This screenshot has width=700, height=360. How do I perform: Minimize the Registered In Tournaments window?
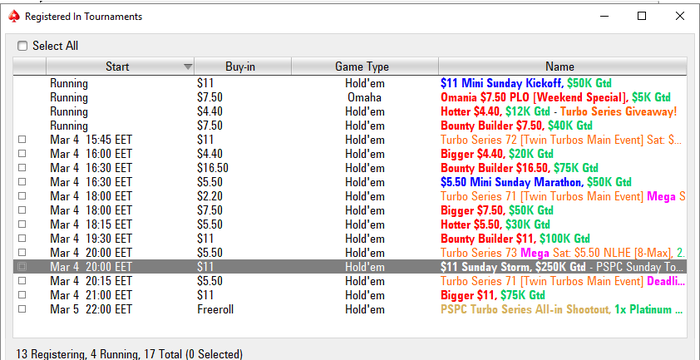[x=604, y=17]
